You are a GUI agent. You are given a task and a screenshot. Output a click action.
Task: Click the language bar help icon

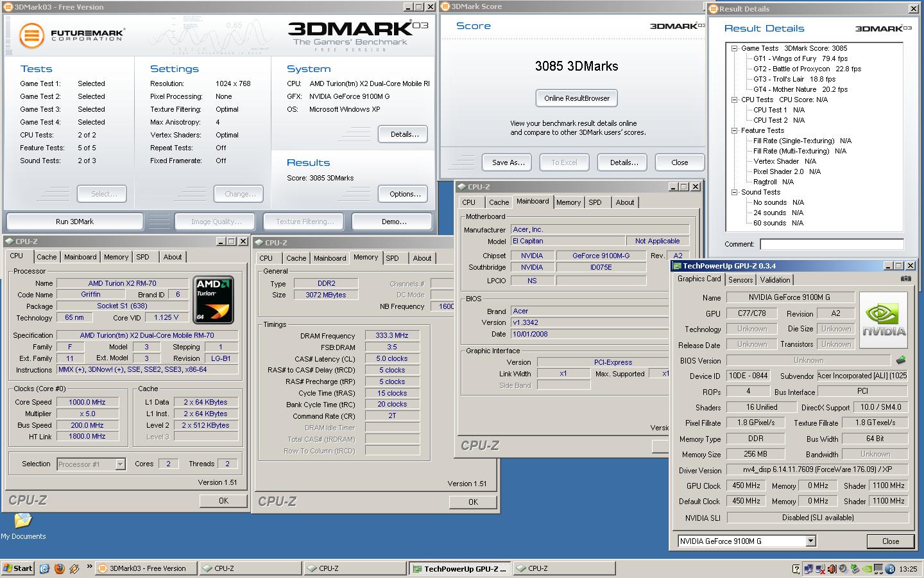point(796,568)
